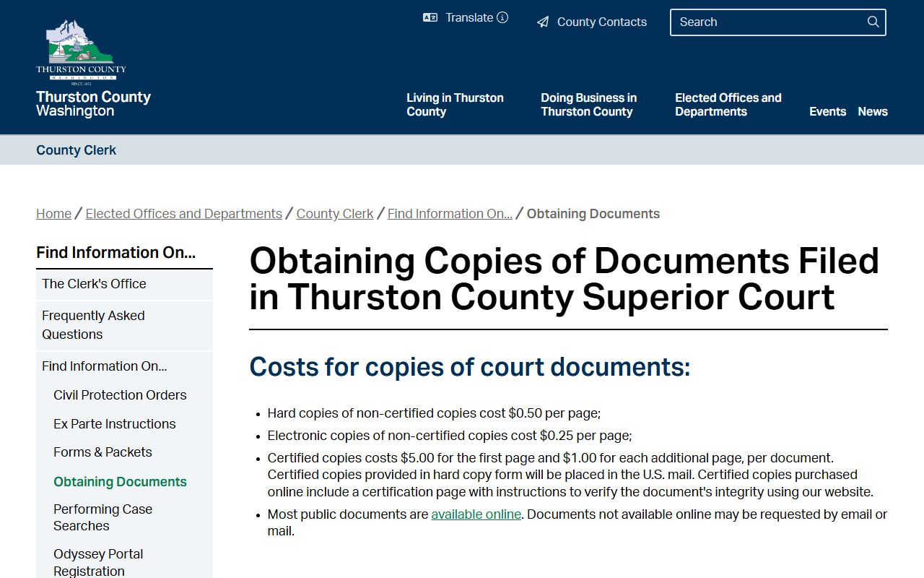Open Elected Offices and Departments menu
This screenshot has width=924, height=578.
tap(728, 105)
